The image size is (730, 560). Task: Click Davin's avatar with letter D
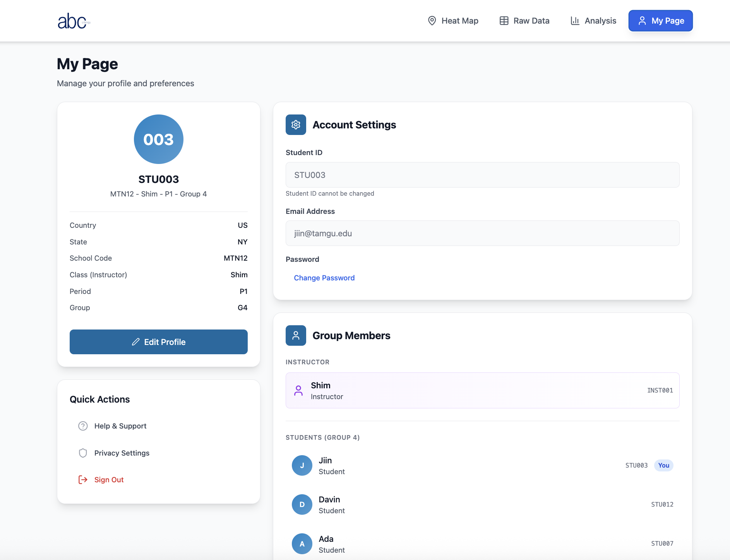(x=302, y=505)
